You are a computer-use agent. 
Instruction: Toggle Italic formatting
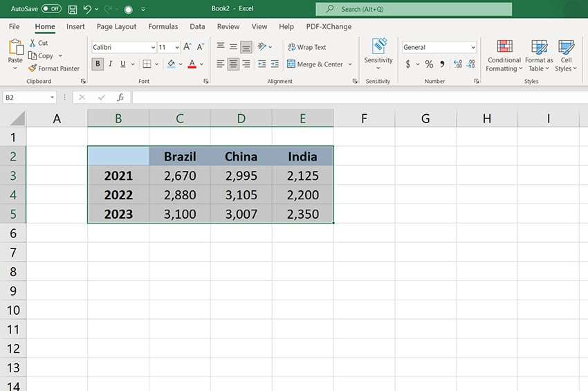click(111, 64)
